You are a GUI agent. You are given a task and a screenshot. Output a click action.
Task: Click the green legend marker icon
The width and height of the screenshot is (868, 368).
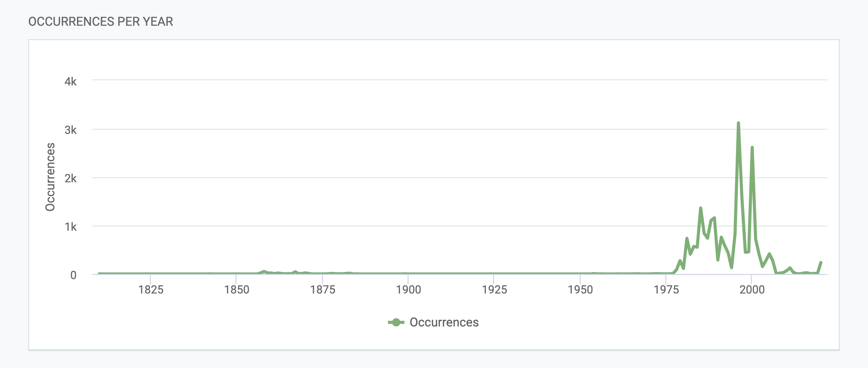click(396, 322)
